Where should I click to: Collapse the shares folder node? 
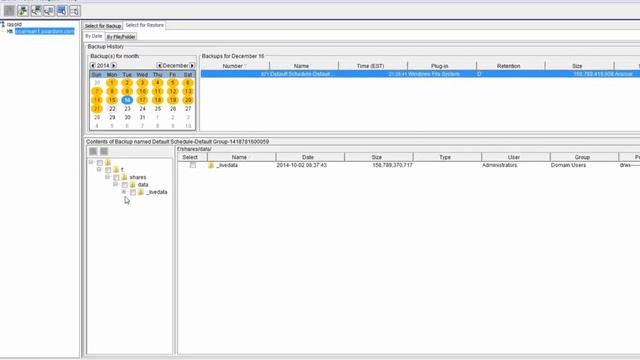107,177
